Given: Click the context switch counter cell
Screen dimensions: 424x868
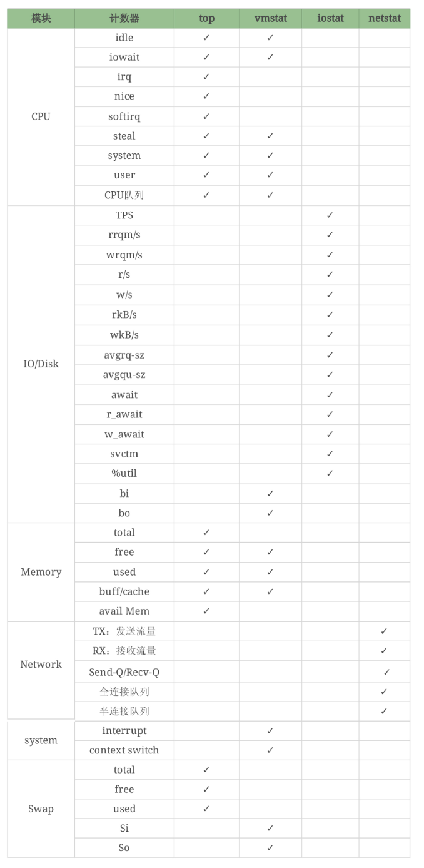Looking at the screenshot, I should 124,750.
